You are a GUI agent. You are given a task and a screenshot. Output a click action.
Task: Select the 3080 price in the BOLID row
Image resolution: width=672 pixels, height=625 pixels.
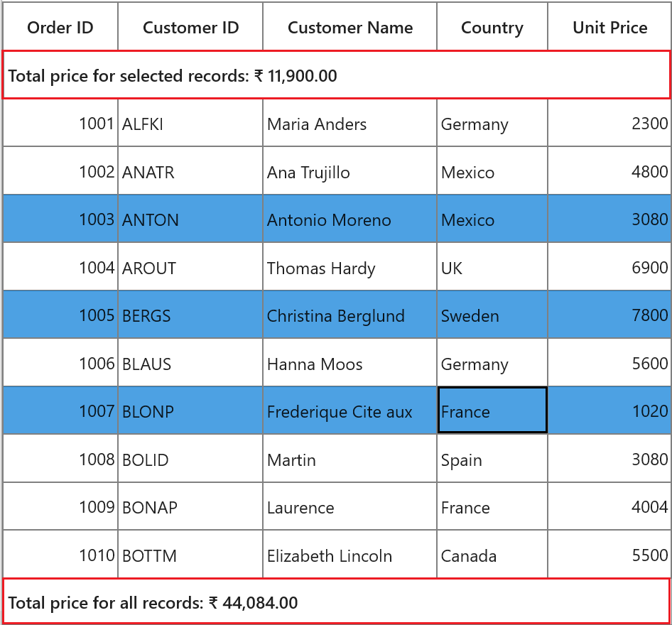(x=609, y=458)
